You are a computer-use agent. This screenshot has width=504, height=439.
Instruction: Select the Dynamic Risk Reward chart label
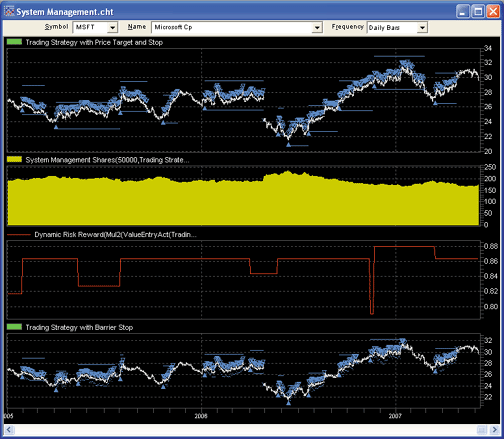pos(115,235)
